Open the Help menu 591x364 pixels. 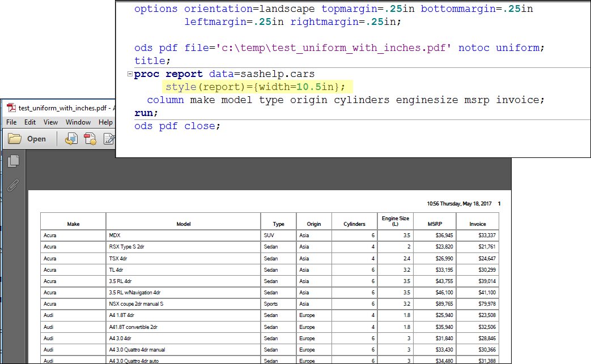pos(105,122)
